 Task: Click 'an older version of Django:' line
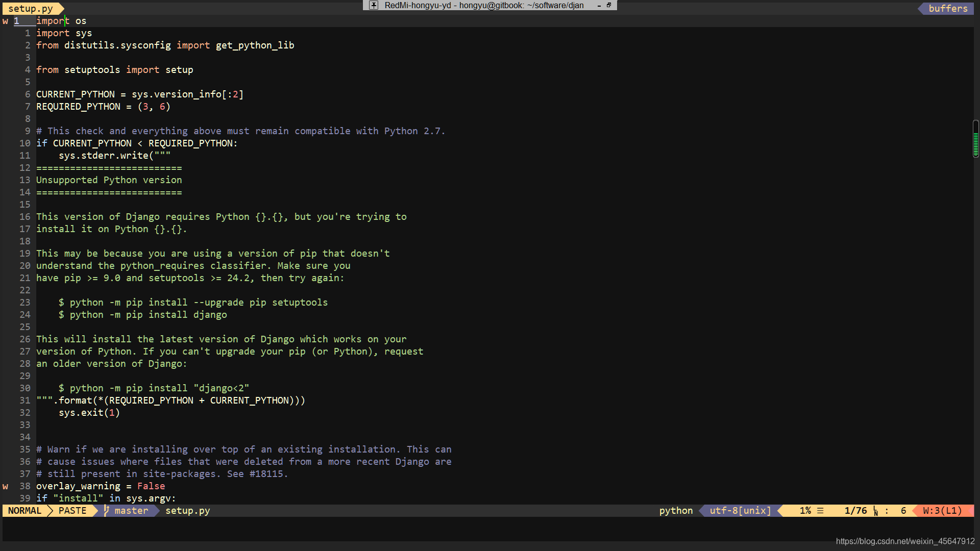pyautogui.click(x=111, y=364)
